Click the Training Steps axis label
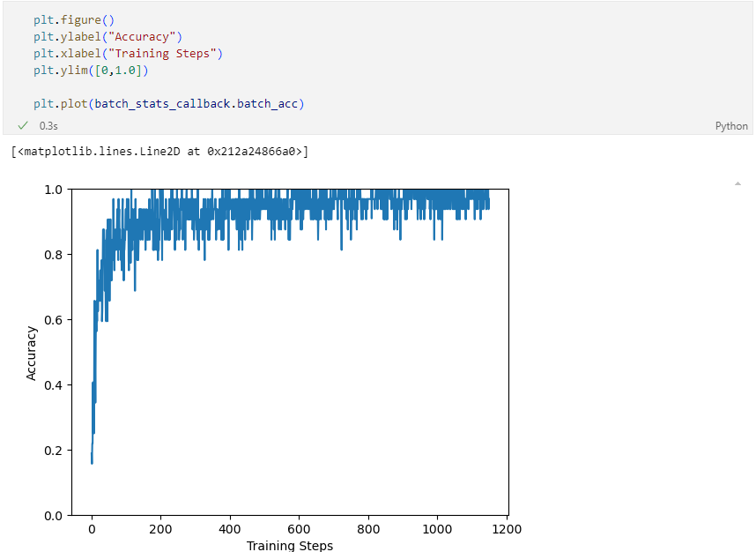Viewport: 756px width, 552px height. point(290,546)
